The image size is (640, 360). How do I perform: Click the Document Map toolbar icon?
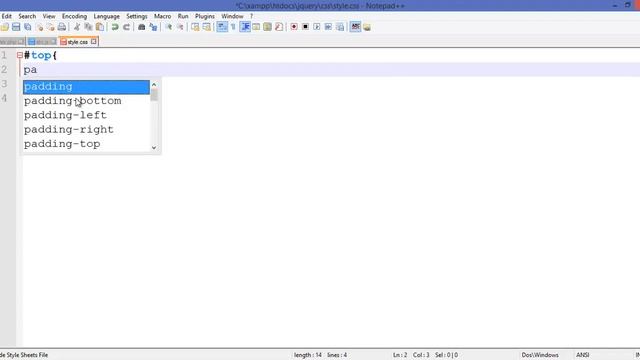coord(267,27)
